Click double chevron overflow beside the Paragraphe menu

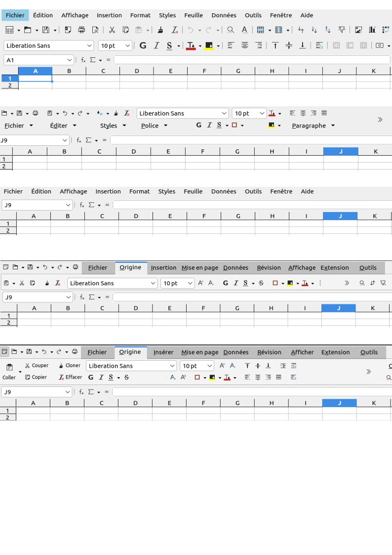(x=380, y=120)
